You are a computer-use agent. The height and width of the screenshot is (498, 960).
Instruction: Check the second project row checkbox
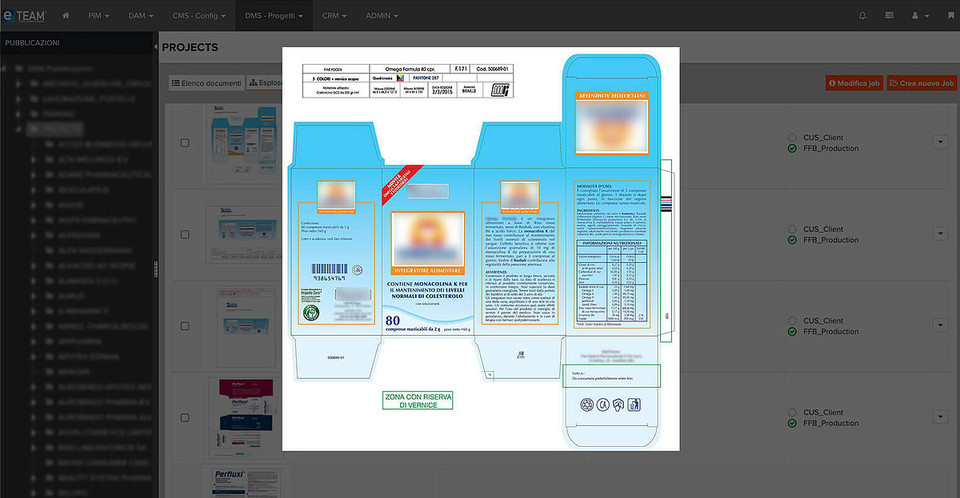[185, 234]
